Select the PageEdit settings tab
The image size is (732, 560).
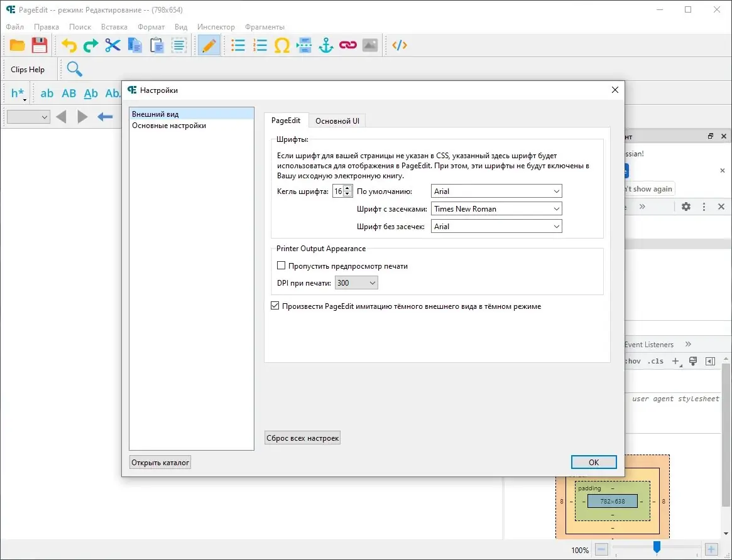coord(286,121)
